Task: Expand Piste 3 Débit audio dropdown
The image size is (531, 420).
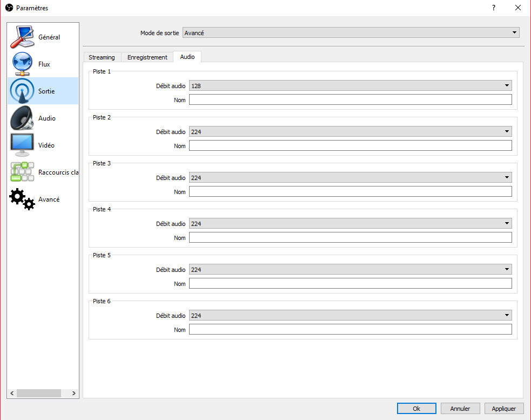Action: [x=350, y=178]
